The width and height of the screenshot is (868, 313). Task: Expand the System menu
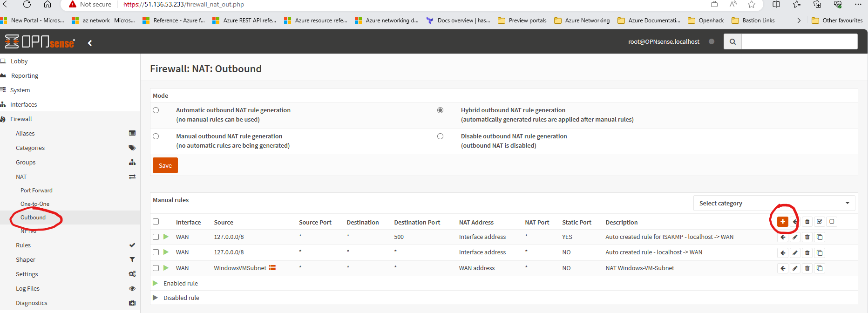[70, 90]
